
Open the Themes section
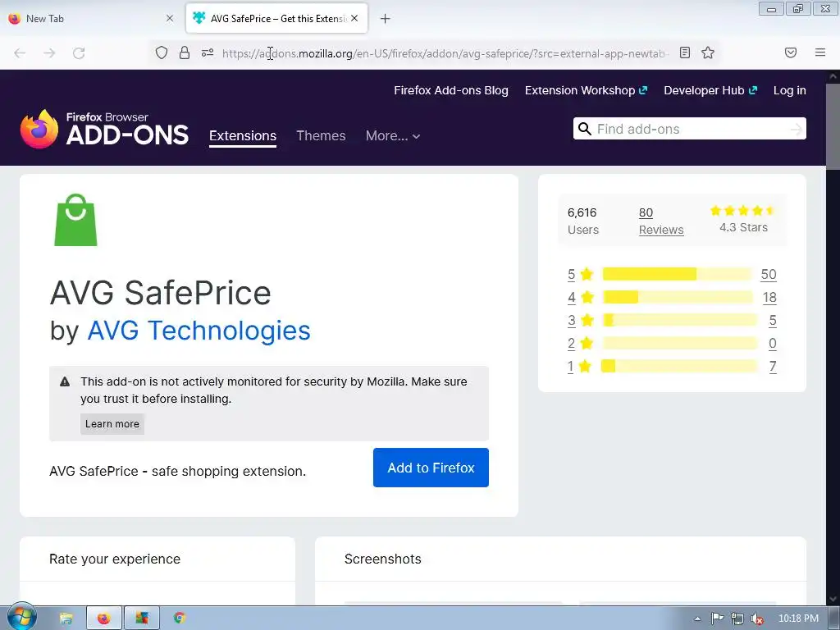coord(321,135)
